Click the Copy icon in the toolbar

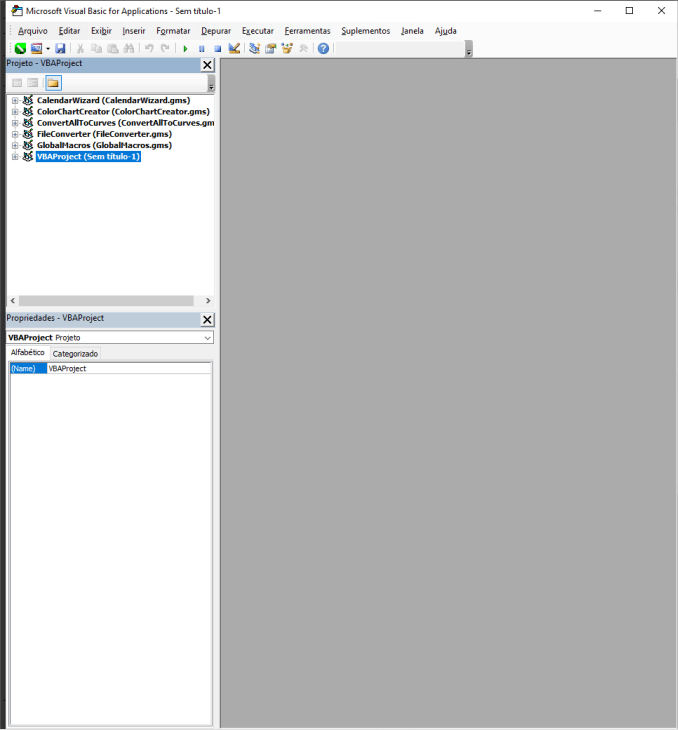click(96, 48)
